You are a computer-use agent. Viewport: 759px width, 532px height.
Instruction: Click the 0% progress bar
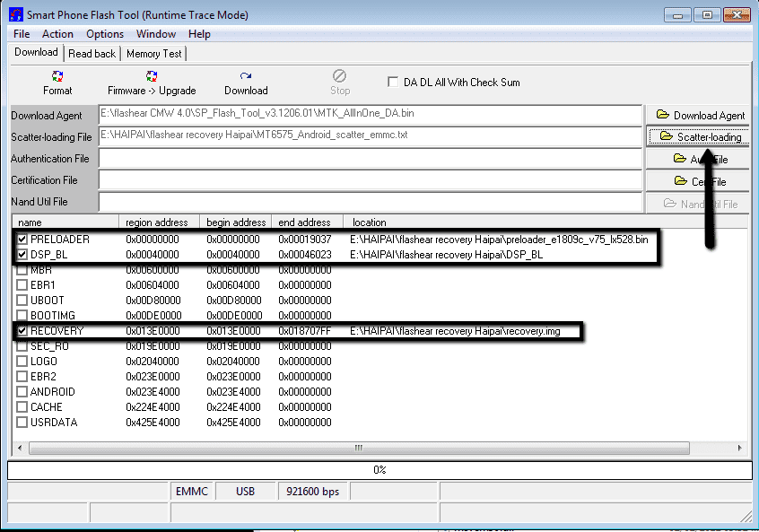379,470
